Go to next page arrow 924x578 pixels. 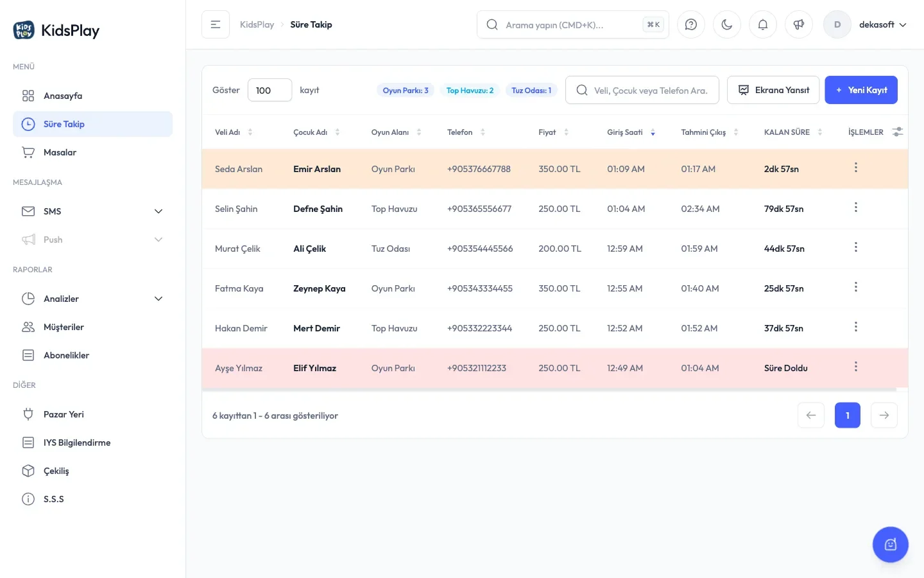884,416
